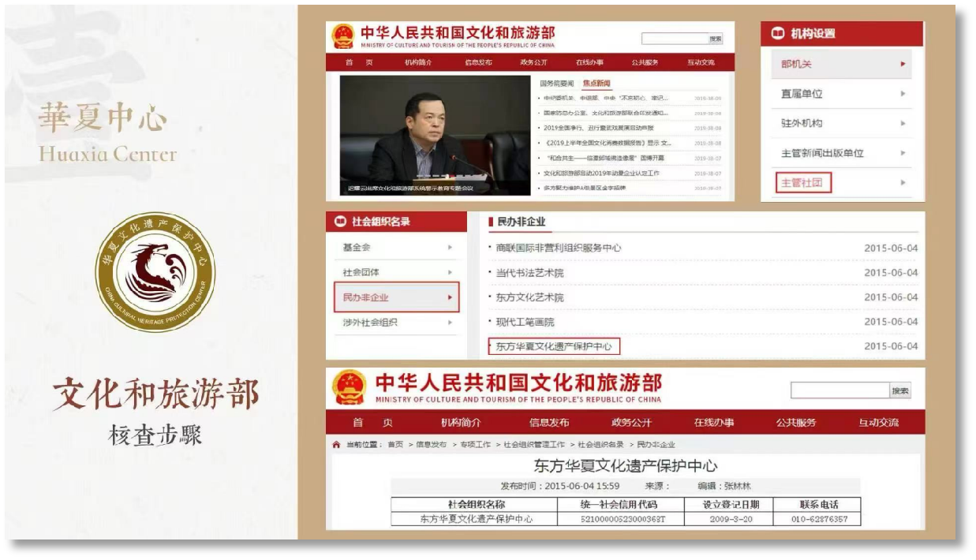Click 民办非企业 in the breadcrumb trail

656,445
